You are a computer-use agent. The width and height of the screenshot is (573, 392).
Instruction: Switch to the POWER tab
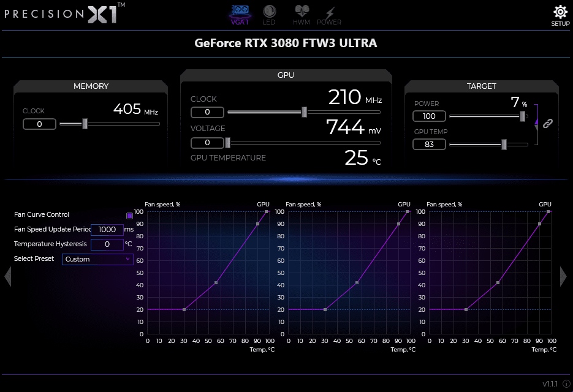(329, 15)
